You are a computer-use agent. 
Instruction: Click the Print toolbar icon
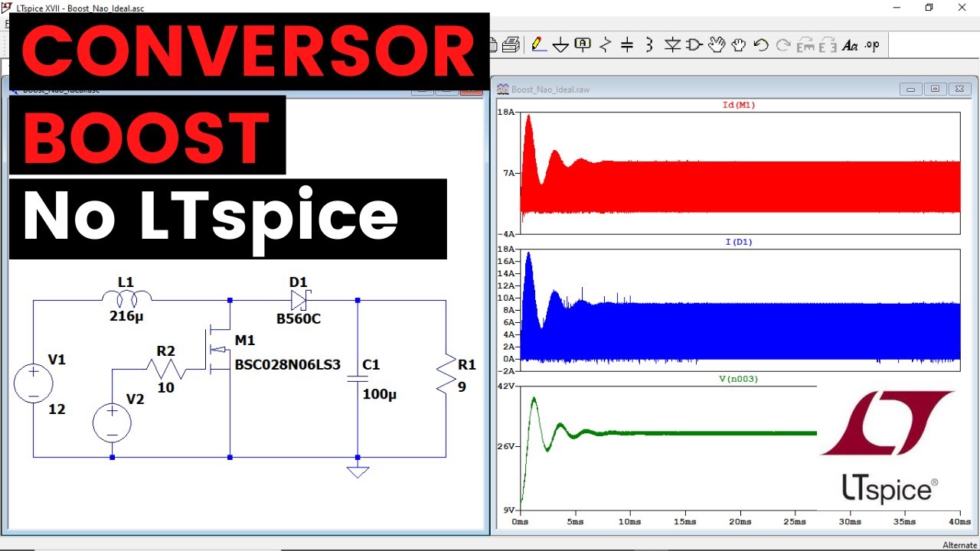(511, 45)
